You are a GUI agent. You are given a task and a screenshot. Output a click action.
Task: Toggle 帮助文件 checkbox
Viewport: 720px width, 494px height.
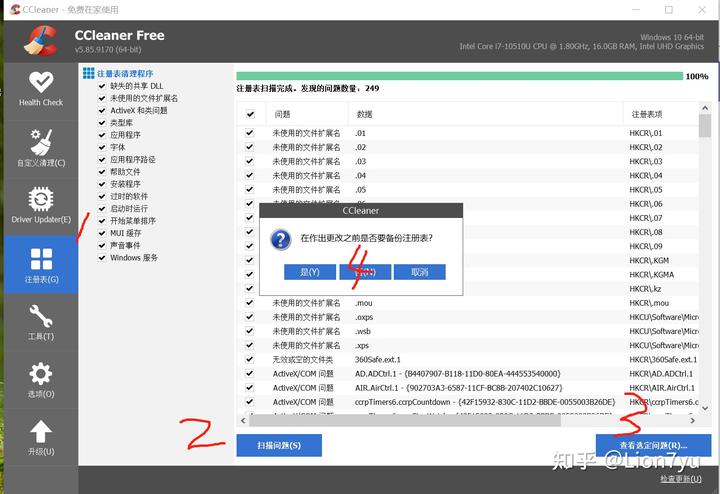click(102, 172)
